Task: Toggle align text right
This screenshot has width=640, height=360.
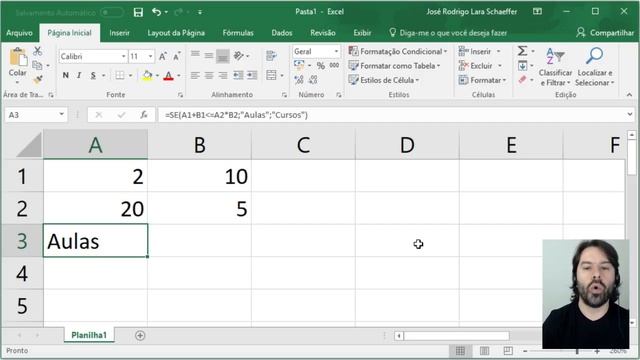Action: (223, 75)
